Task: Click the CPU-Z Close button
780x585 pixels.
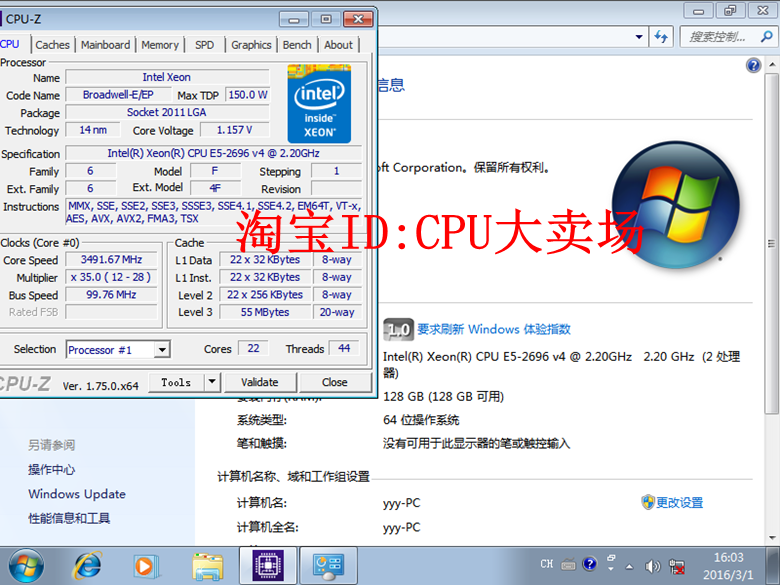Action: pyautogui.click(x=335, y=382)
